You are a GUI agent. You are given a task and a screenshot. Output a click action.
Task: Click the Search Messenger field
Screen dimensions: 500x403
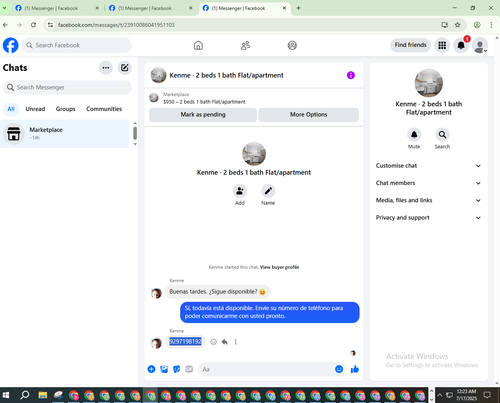tap(67, 87)
